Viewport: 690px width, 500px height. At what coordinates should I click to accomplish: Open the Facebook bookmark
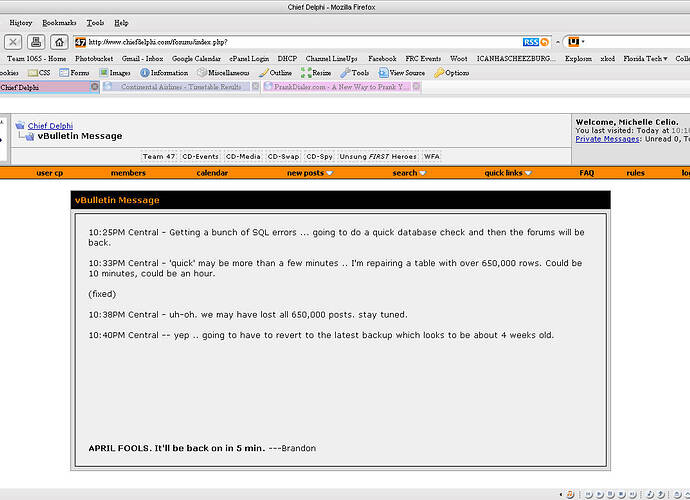click(382, 59)
